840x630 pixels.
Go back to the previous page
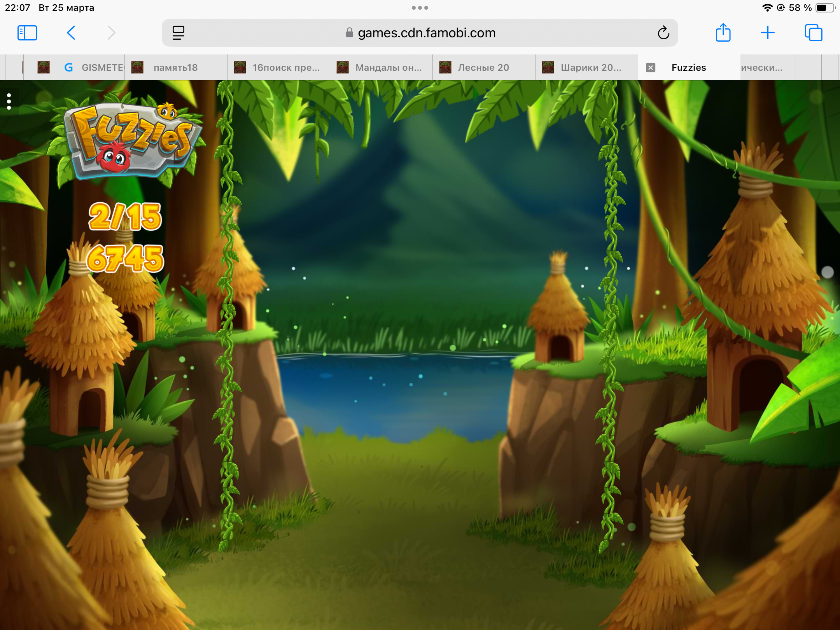(71, 33)
